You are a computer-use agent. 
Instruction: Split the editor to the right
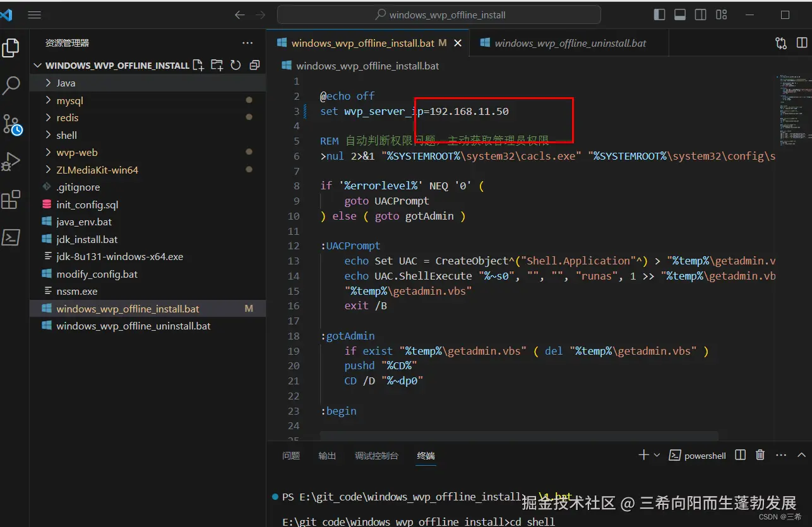pyautogui.click(x=802, y=43)
